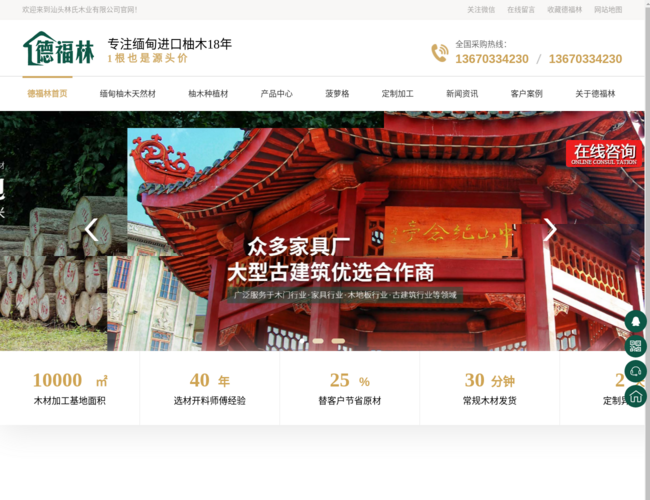Screen dimensions: 650x500
Task: Open the 关于德福林 navigation menu
Action: click(x=595, y=94)
